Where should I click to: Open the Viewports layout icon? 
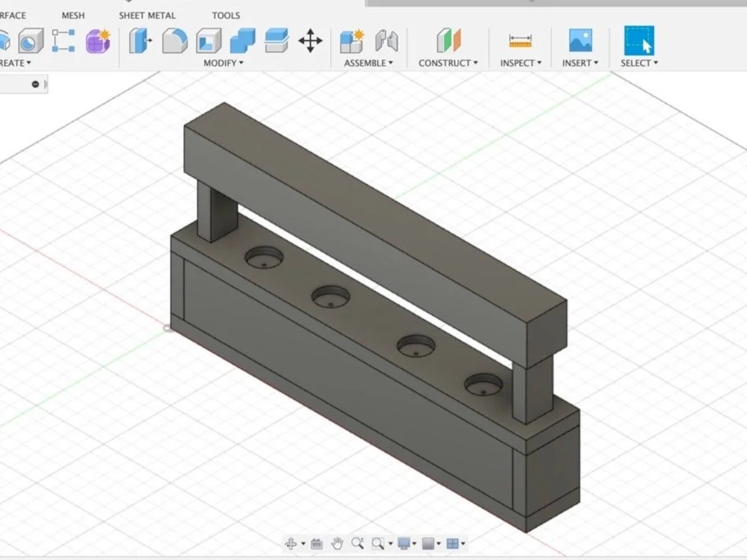point(453,543)
